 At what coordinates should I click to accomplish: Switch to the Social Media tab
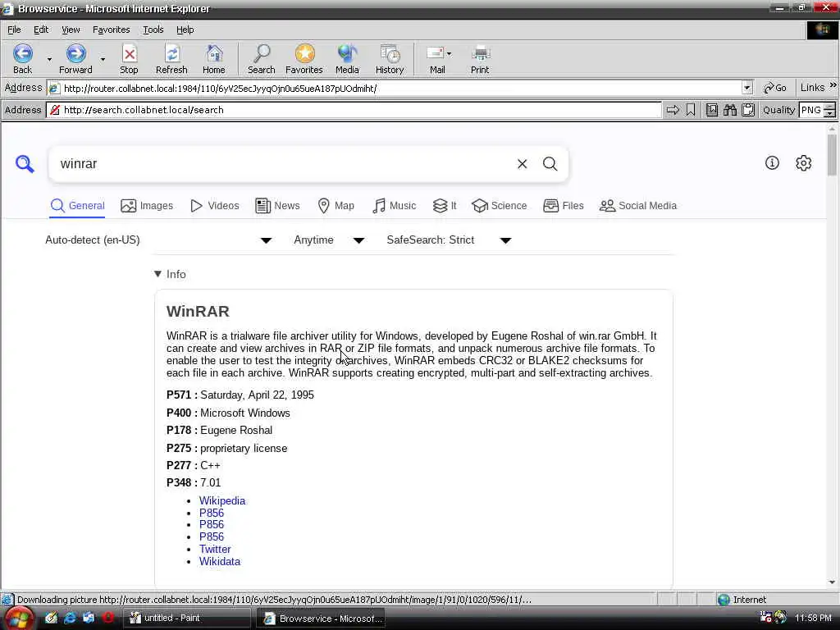coord(638,206)
